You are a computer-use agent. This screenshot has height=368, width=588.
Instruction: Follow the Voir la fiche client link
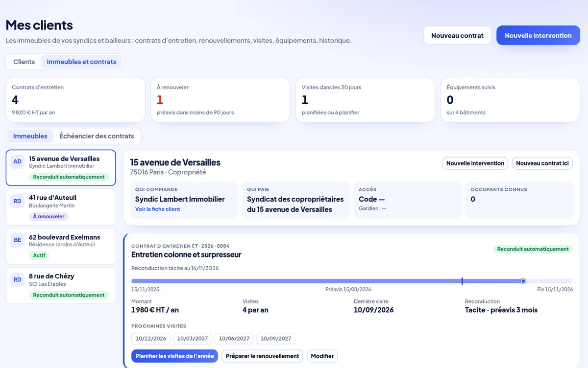158,209
